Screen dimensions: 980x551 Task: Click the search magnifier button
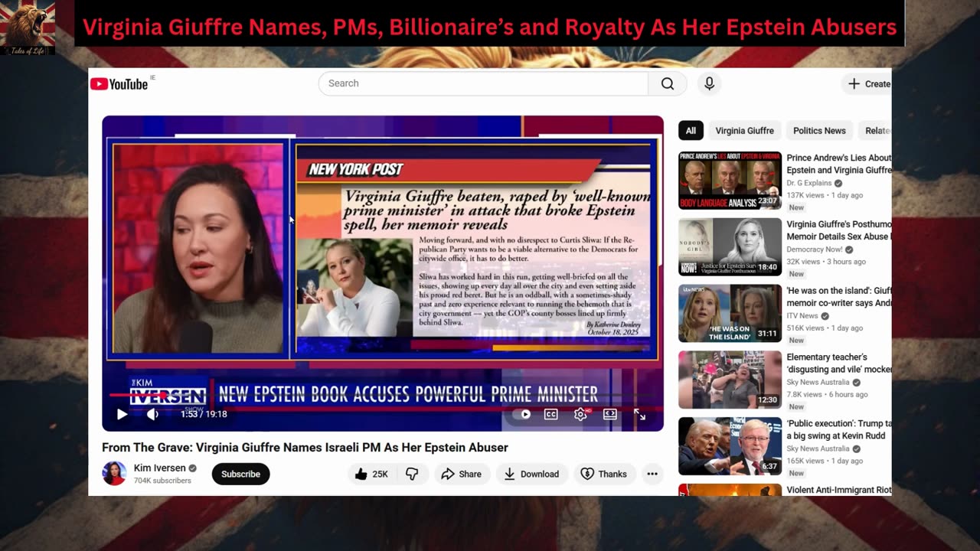pyautogui.click(x=668, y=83)
